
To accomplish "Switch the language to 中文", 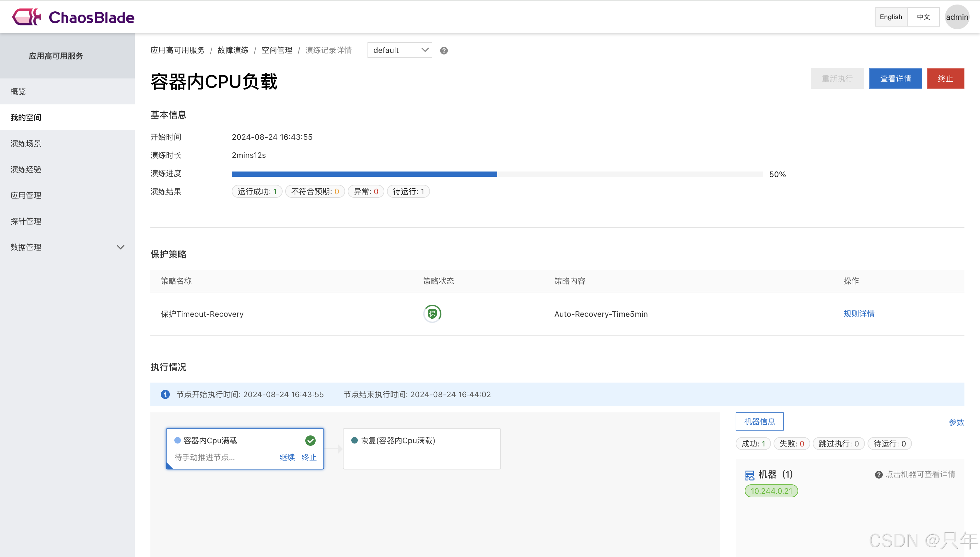I will click(x=923, y=17).
